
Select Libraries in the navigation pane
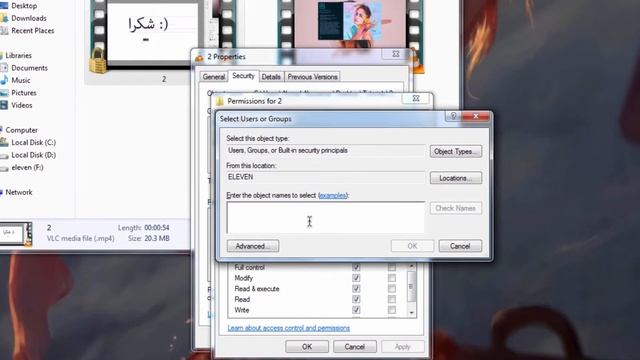(18, 56)
